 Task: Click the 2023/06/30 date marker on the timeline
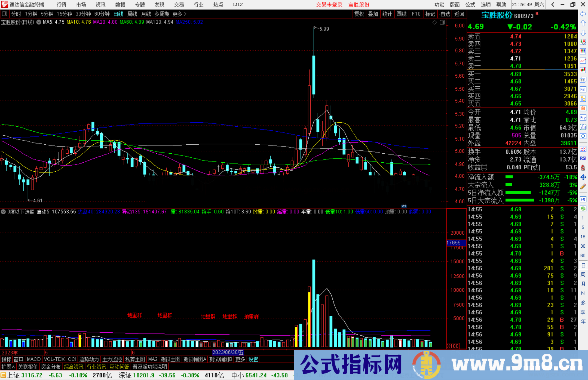coord(228,352)
